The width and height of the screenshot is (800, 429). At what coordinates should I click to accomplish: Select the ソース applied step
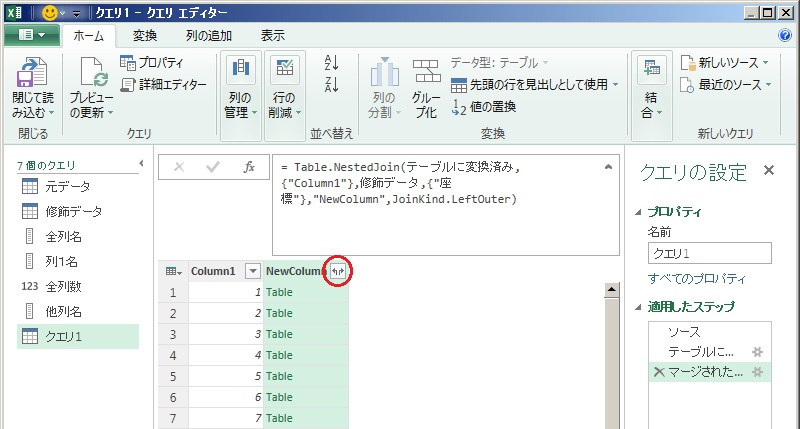pos(709,332)
